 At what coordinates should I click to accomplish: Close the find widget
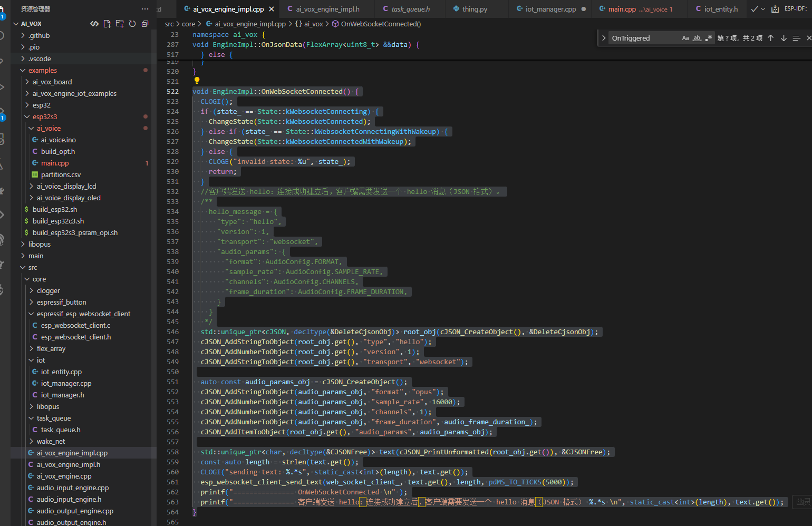809,38
